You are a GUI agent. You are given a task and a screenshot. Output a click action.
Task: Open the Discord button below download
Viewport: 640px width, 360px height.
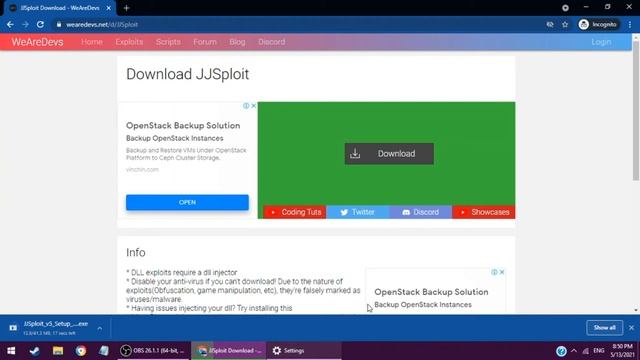[420, 212]
